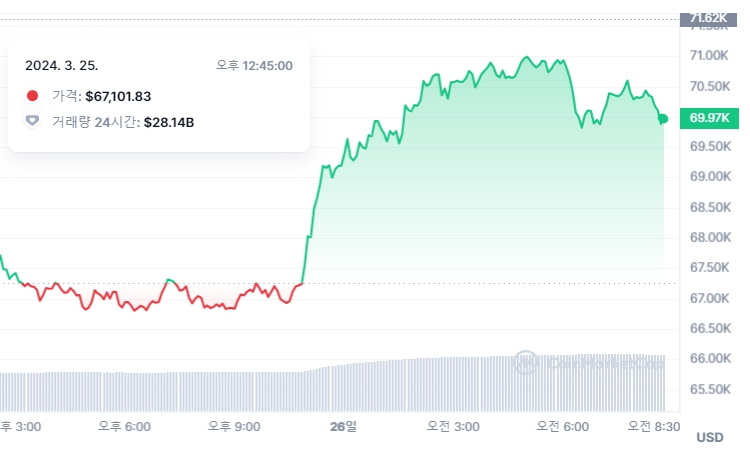Click the volume shield icon in tooltip
Viewport: 750px width, 464px height.
[32, 121]
